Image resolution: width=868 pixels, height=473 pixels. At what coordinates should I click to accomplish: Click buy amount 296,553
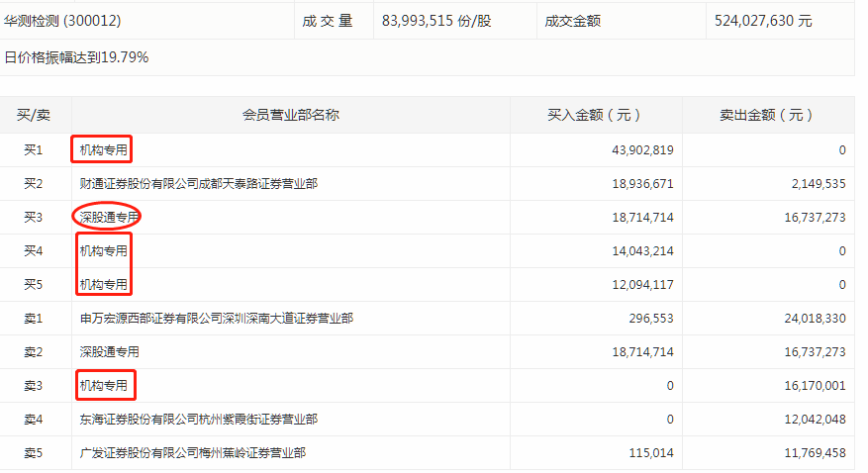(x=651, y=319)
